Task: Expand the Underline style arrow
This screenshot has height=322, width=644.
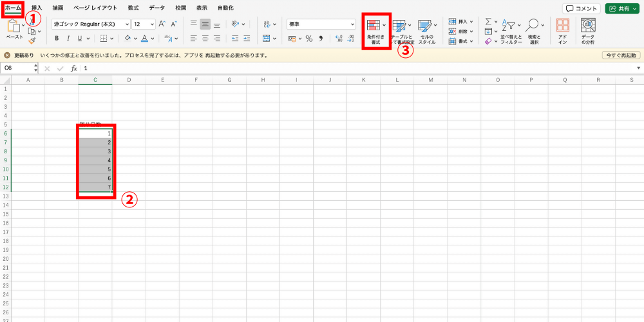Action: 88,39
